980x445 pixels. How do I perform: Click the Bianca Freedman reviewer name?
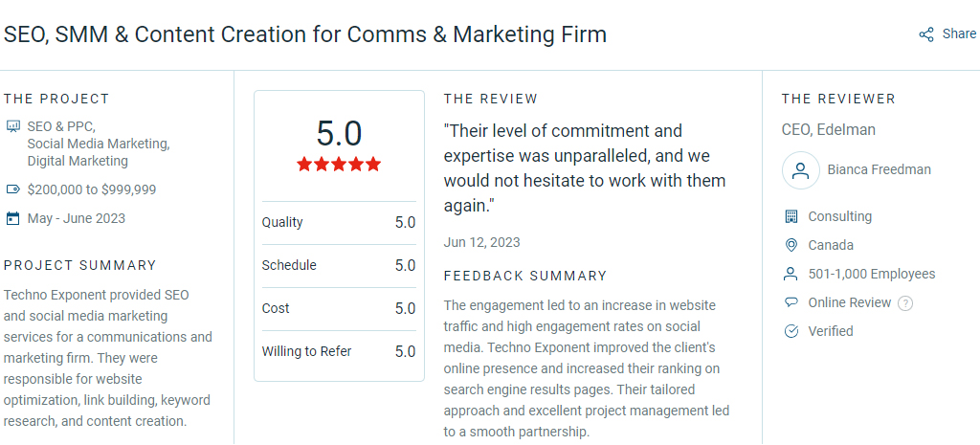click(879, 169)
